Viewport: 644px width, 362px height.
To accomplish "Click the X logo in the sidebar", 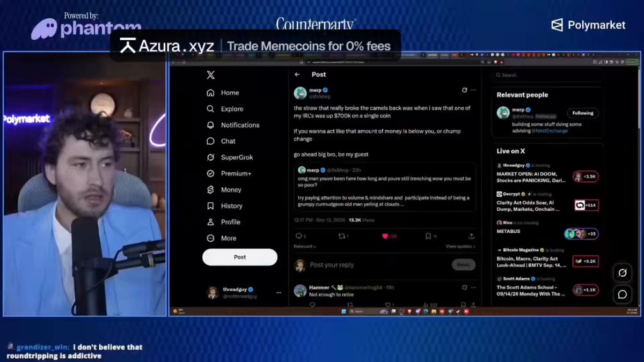I will point(211,75).
